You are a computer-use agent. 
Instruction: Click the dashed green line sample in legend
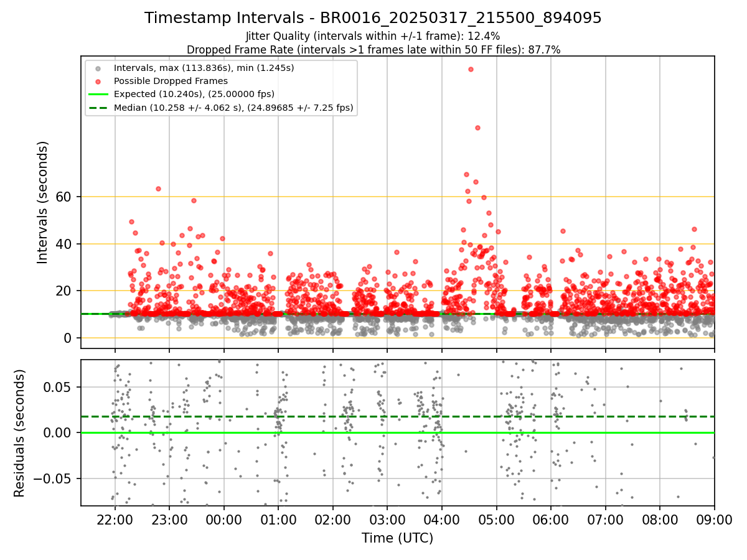click(x=100, y=108)
